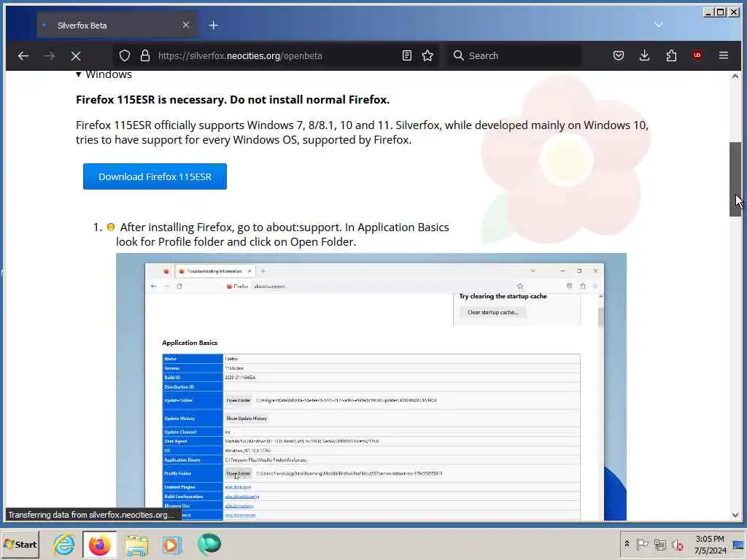Collapse the Windows section

pyautogui.click(x=104, y=74)
